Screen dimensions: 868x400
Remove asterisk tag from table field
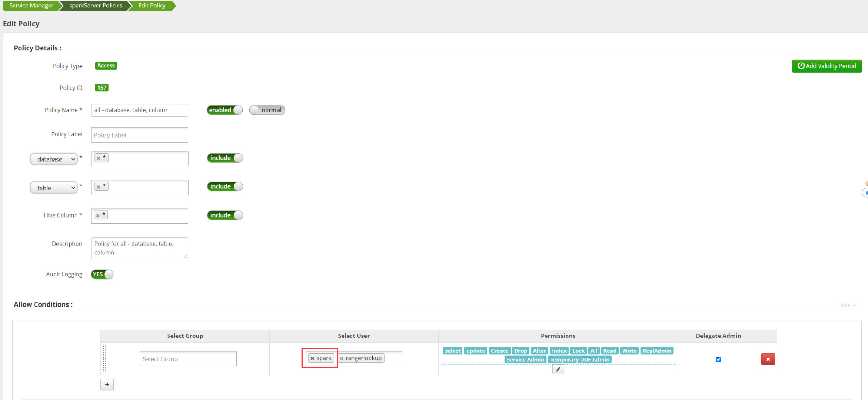(x=99, y=187)
